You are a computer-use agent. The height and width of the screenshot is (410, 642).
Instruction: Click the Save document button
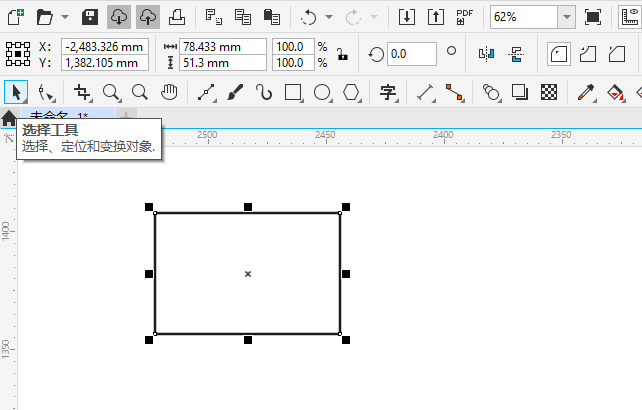[x=90, y=17]
